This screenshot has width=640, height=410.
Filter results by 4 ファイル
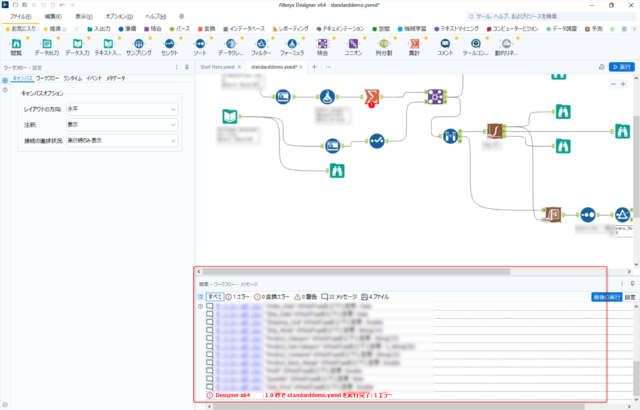click(375, 297)
